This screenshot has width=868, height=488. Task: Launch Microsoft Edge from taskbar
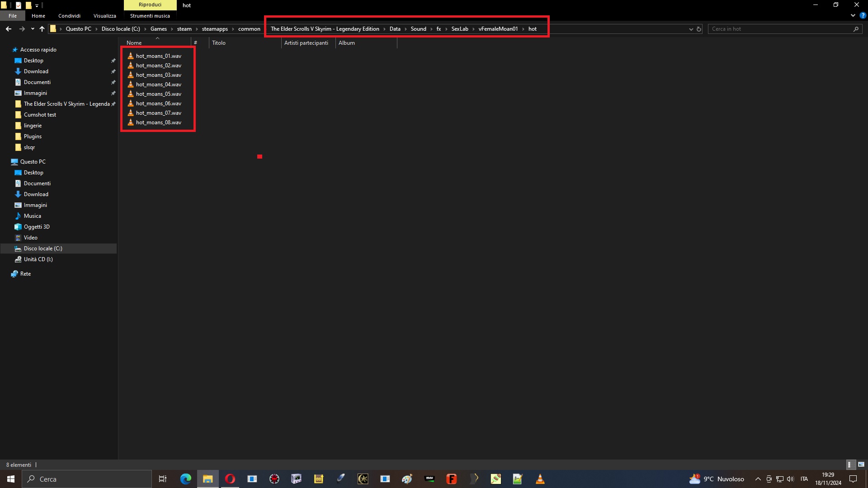(x=185, y=479)
